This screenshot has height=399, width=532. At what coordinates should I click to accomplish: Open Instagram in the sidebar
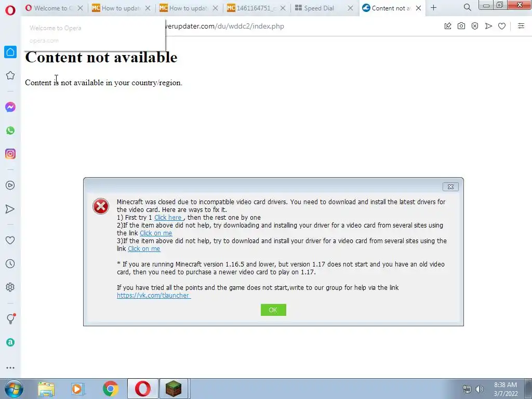[10, 154]
